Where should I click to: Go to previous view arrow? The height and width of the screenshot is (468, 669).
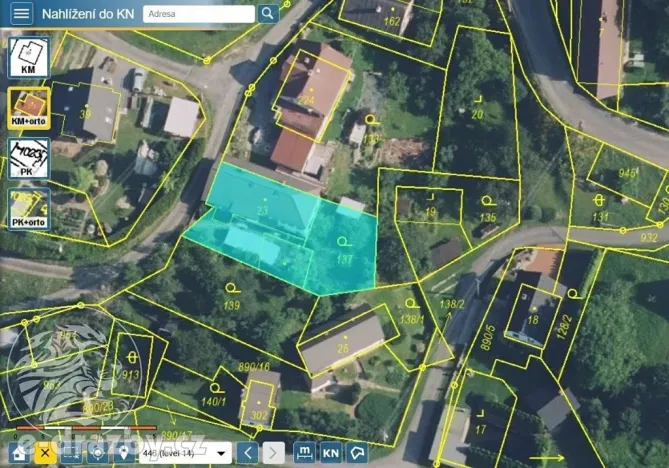pyautogui.click(x=249, y=453)
